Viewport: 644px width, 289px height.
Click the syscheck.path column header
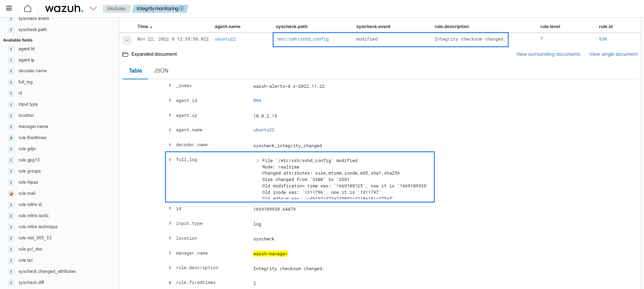pos(291,27)
